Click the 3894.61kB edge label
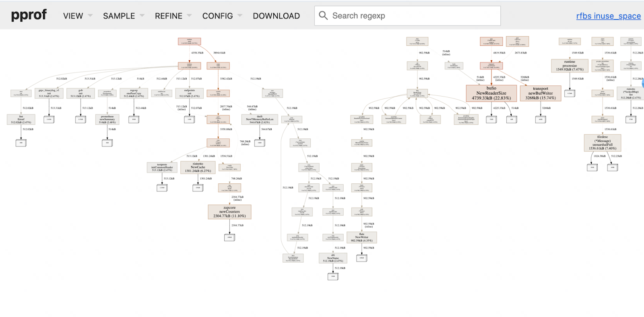Image resolution: width=644 pixels, height=317 pixels. (x=219, y=53)
